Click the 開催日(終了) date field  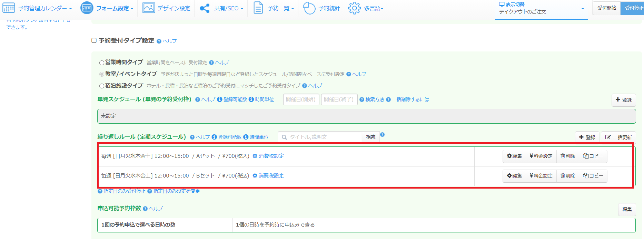(x=339, y=99)
